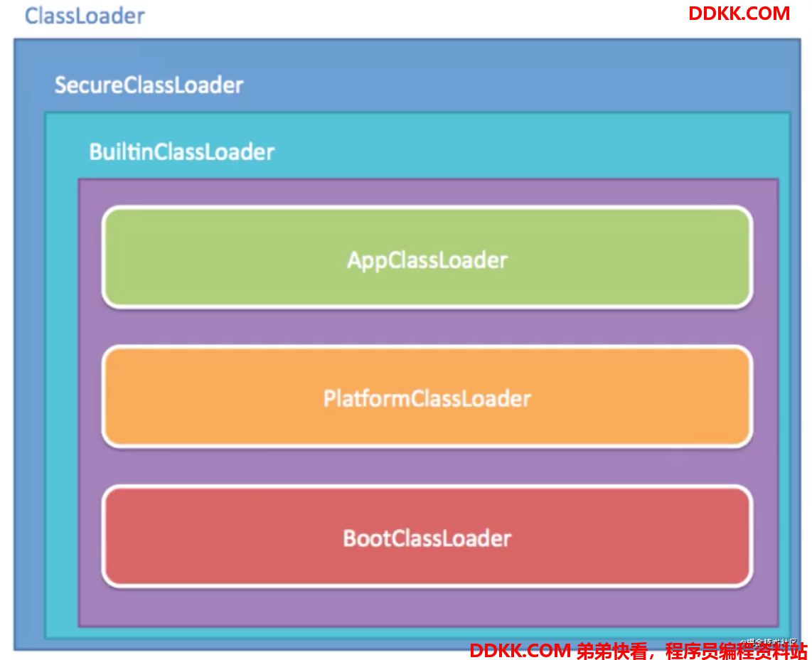Select the SecureClassLoader label
Viewport: 812px width, 660px height.
coord(149,85)
